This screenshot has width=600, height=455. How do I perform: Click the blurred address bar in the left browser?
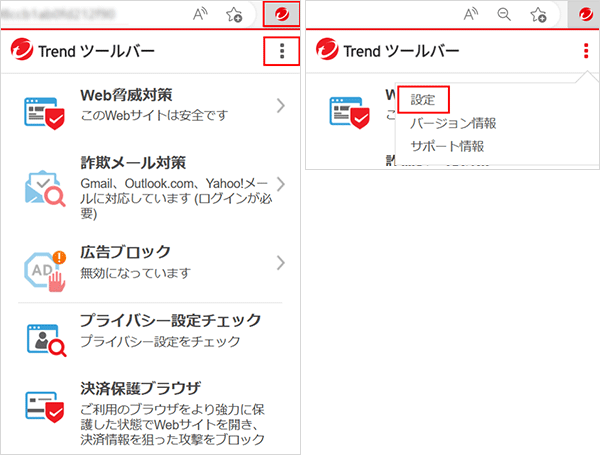pos(90,15)
